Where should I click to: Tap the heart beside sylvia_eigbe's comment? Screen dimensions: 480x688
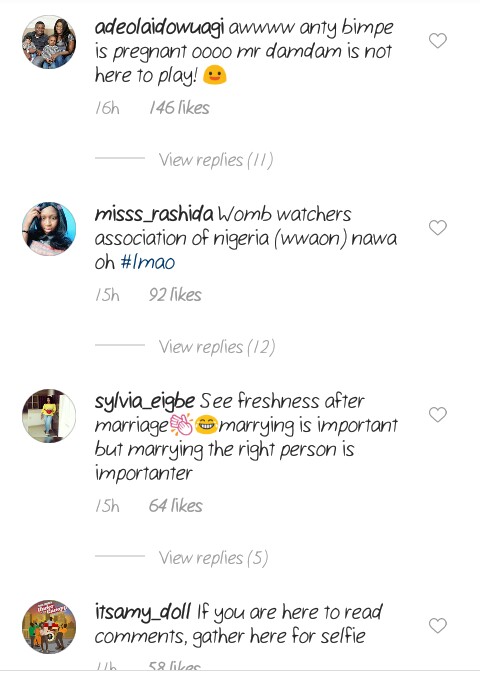coord(437,415)
